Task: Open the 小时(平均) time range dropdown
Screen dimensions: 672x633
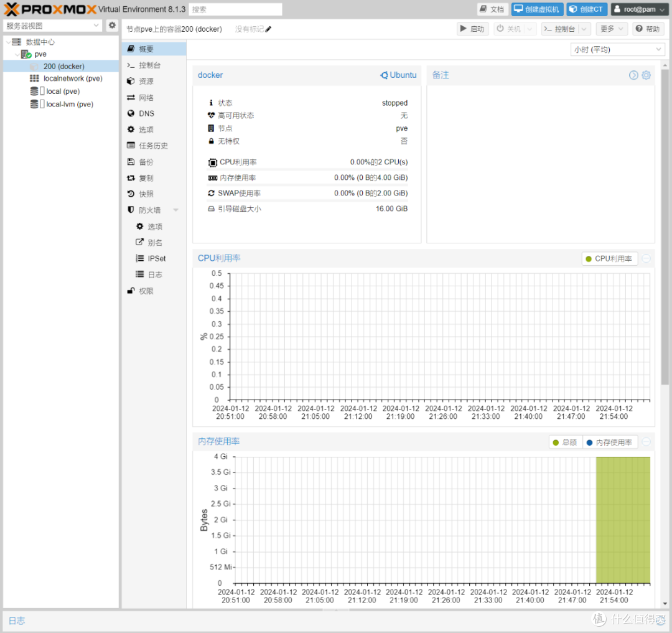Action: click(617, 49)
